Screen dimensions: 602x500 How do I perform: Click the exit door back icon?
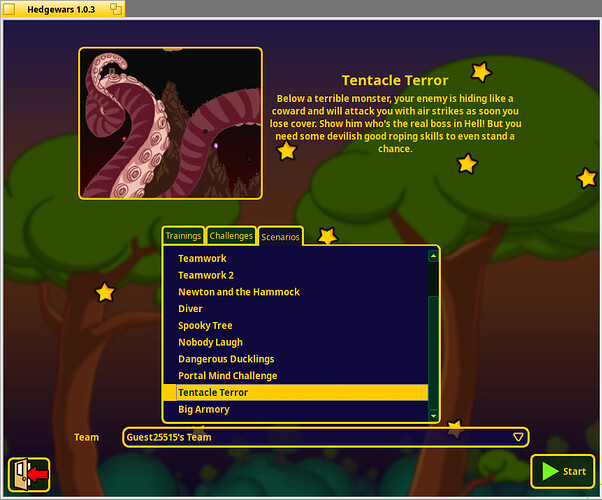tap(29, 475)
